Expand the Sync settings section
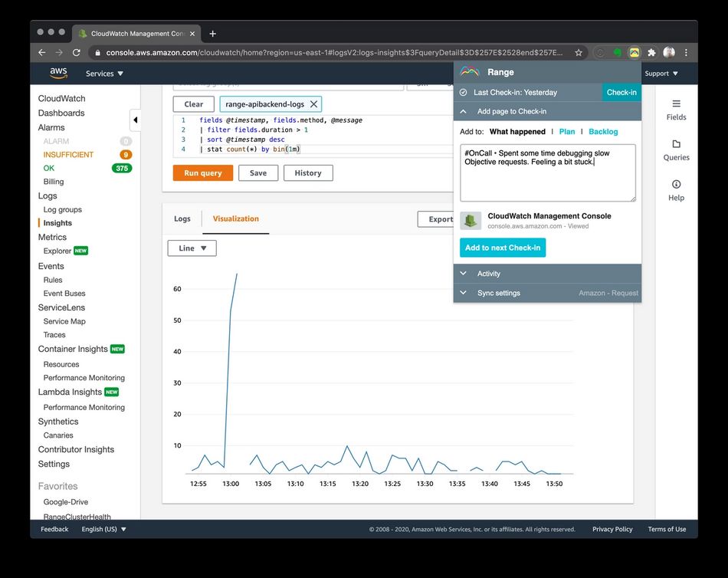728x578 pixels. click(x=547, y=293)
